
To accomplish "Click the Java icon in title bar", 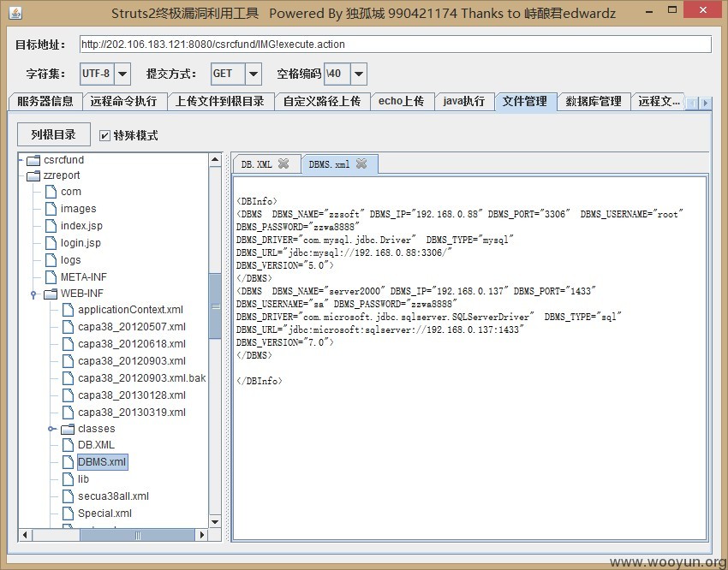I will 15,13.
